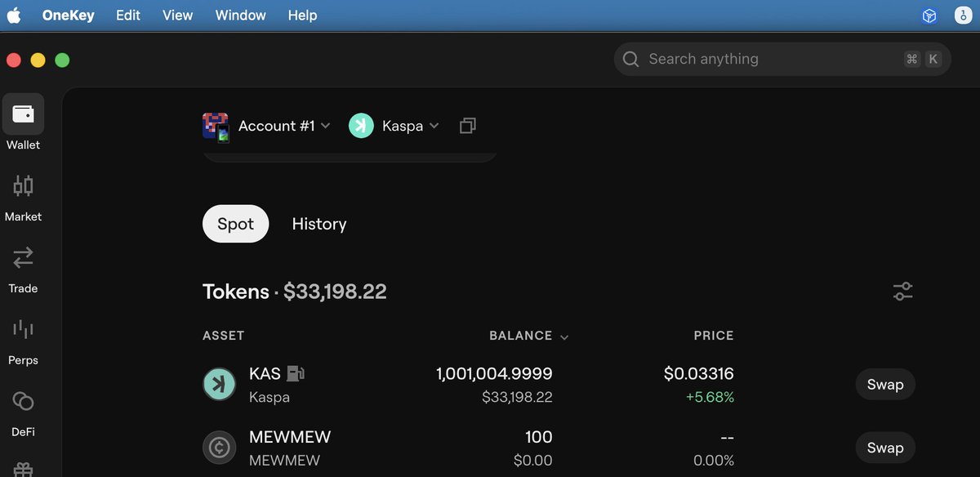Sort tokens by the BALANCE column header
Screen dimensions: 980x477
(x=528, y=336)
